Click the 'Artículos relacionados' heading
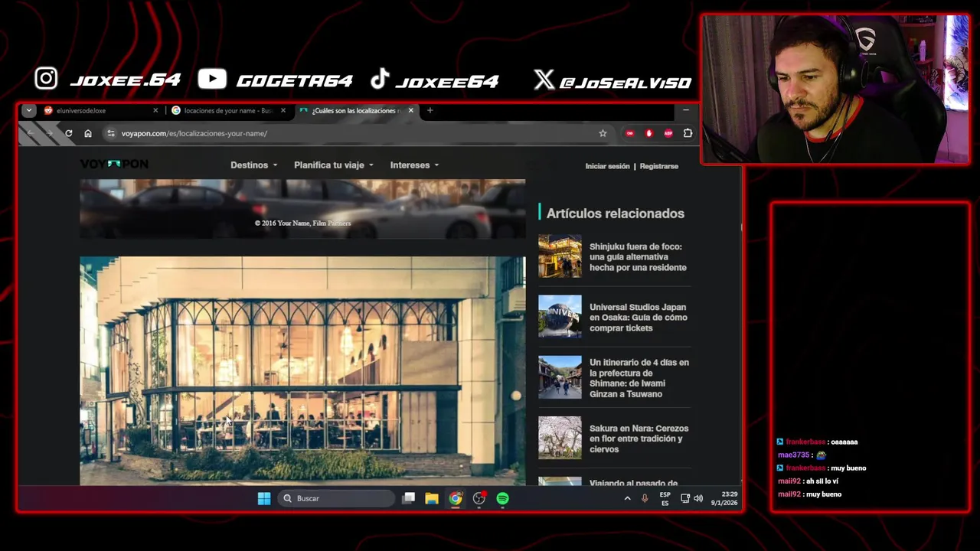 click(616, 214)
